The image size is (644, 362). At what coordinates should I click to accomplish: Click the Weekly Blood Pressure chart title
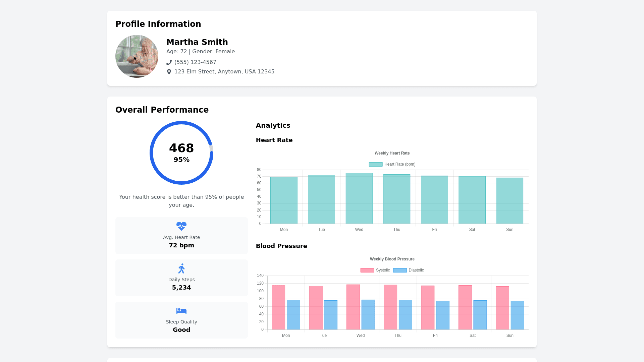click(392, 259)
